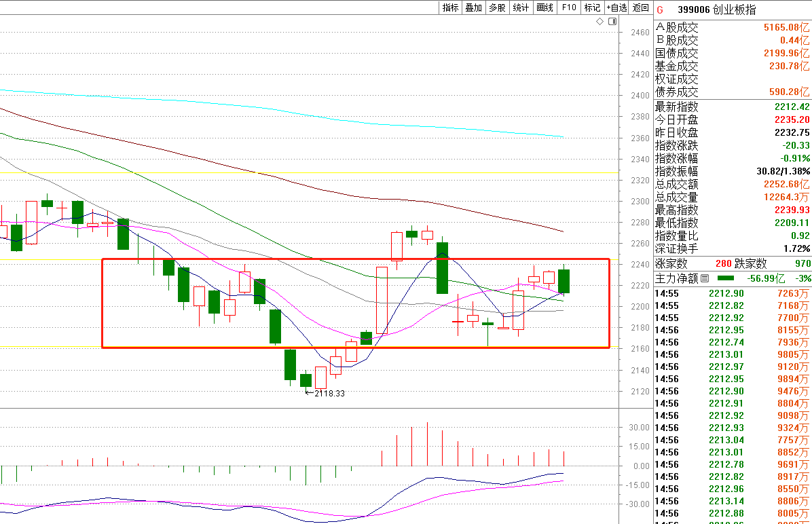Click the green 主力净额 flow bar
The width and height of the screenshot is (812, 524).
click(726, 278)
